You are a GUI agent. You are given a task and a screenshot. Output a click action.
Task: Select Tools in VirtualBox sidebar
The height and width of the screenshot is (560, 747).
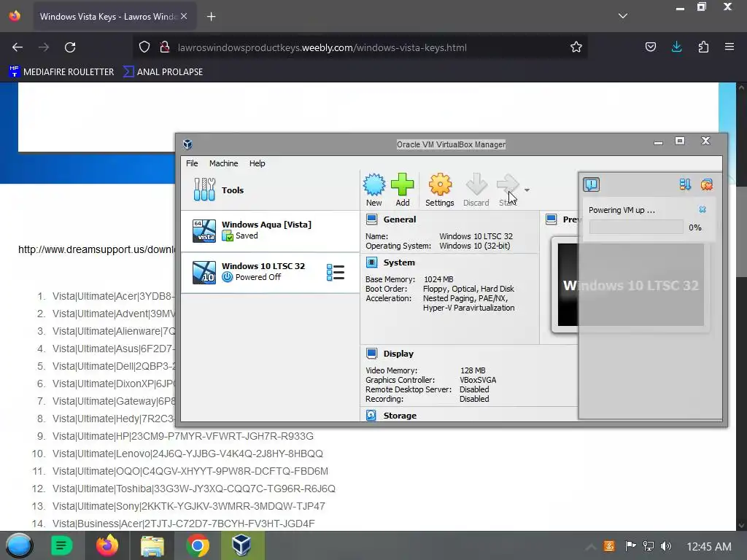click(270, 190)
